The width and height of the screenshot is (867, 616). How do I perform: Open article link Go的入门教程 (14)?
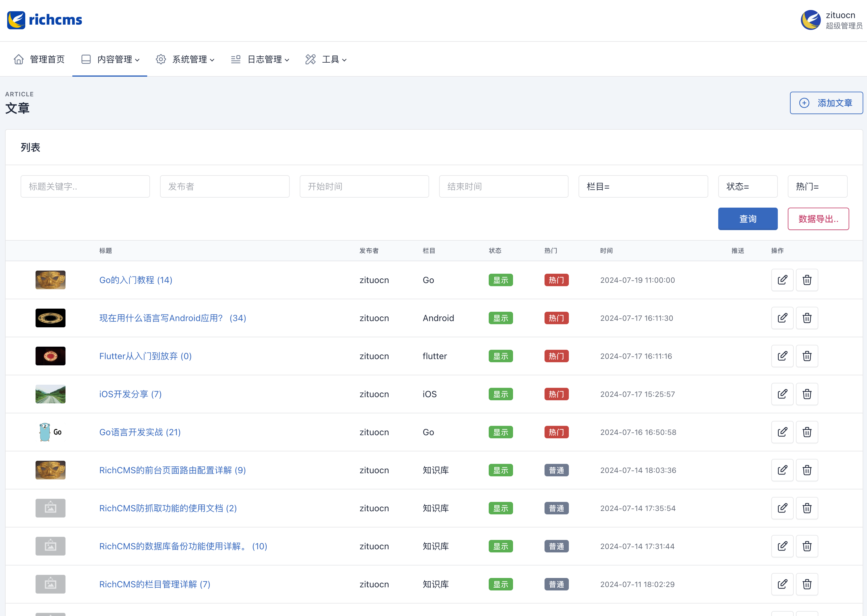[x=136, y=280]
